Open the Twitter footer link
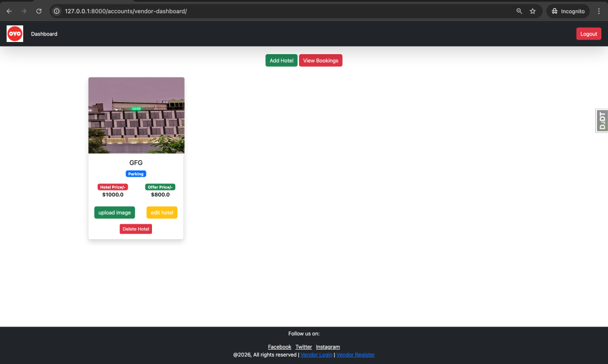Screen dimensions: 608x364 (303, 347)
